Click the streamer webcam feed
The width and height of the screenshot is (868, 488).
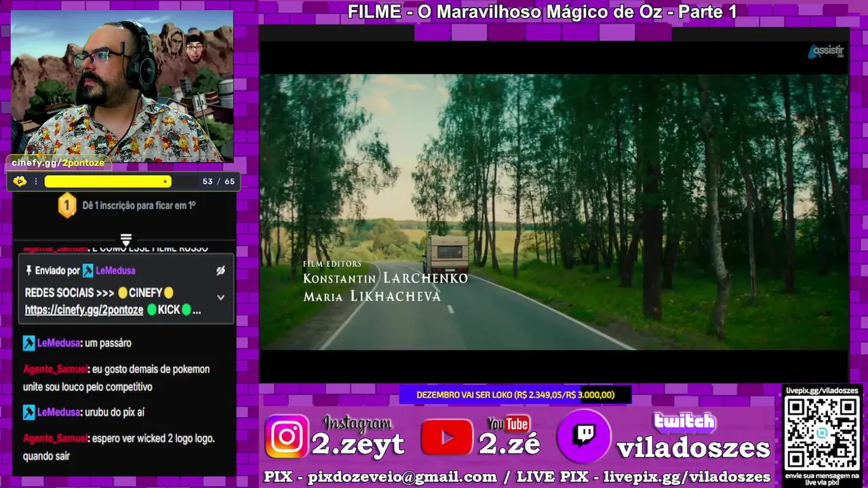[122, 85]
